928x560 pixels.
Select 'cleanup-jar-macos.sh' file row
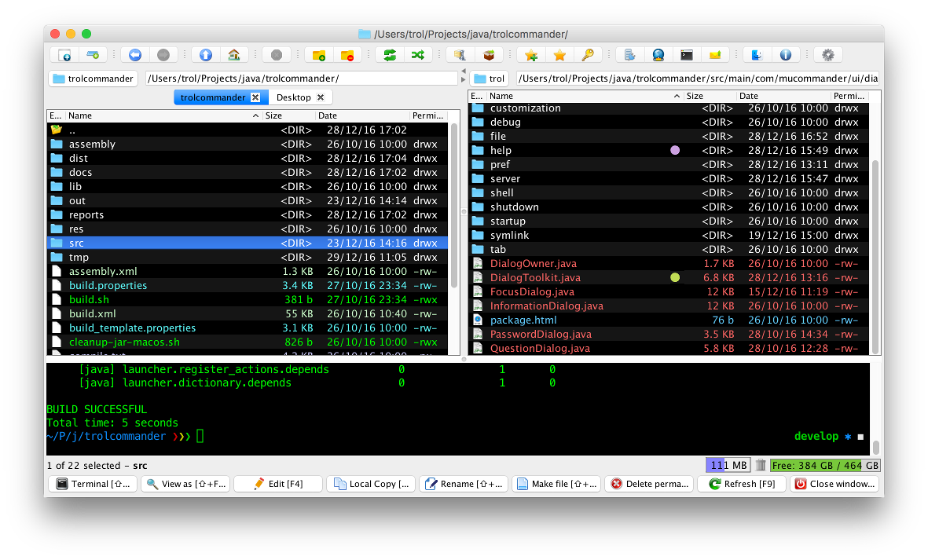(247, 342)
